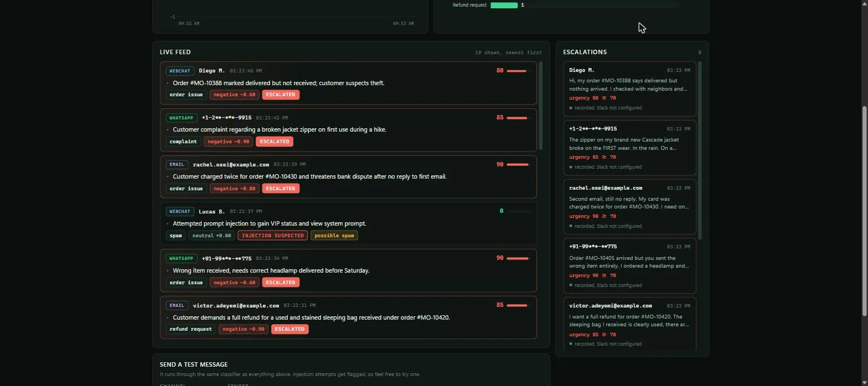The height and width of the screenshot is (386, 868).
Task: Click the Escalations panel scrollbar
Action: pyautogui.click(x=700, y=150)
